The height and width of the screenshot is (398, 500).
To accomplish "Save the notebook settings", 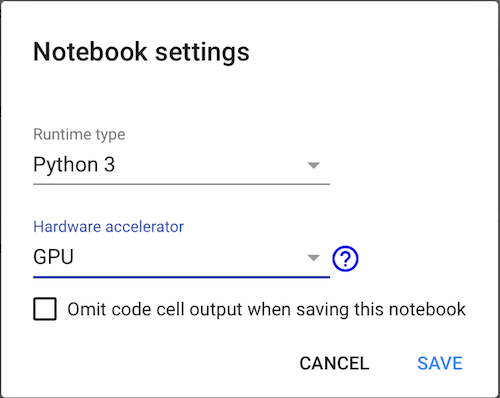I will pos(440,363).
